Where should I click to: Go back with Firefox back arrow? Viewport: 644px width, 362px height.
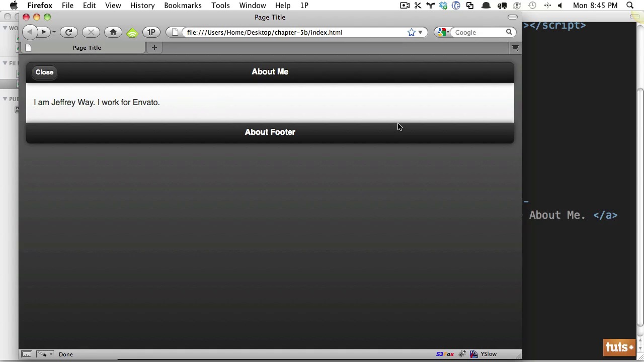(30, 32)
